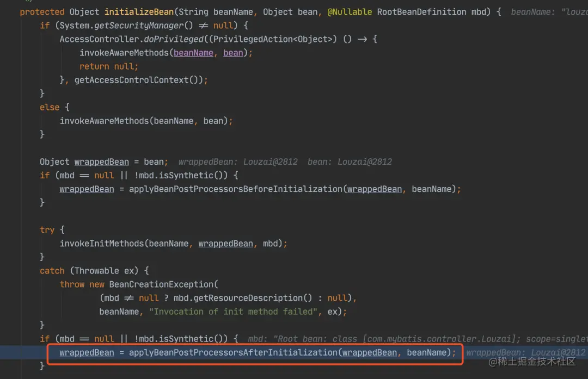
Task: Click getSecurityManager() call
Action: click(x=144, y=26)
